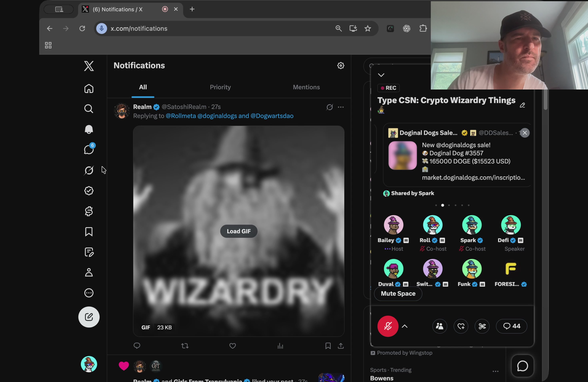Mute Space button

tap(398, 293)
